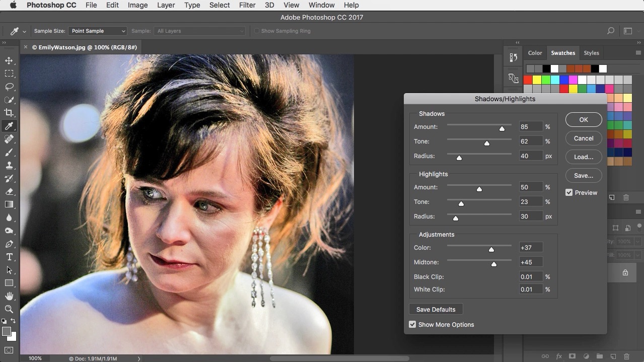Screen dimensions: 644x362
Task: Open the Point Sample size dropdown
Action: pos(97,31)
